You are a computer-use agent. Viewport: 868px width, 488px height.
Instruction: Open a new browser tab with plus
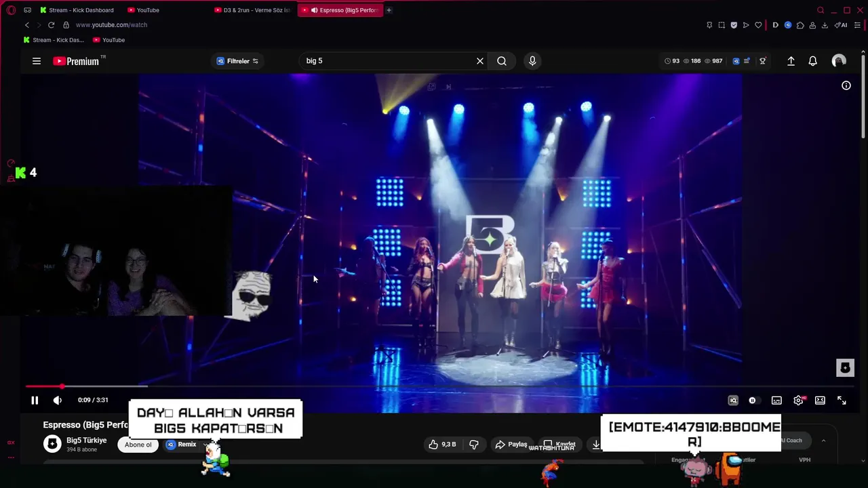point(389,10)
